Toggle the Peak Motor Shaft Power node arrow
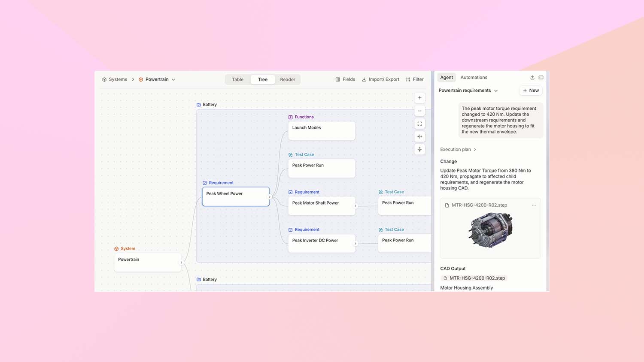Screen dimensions: 644x362 click(355, 206)
